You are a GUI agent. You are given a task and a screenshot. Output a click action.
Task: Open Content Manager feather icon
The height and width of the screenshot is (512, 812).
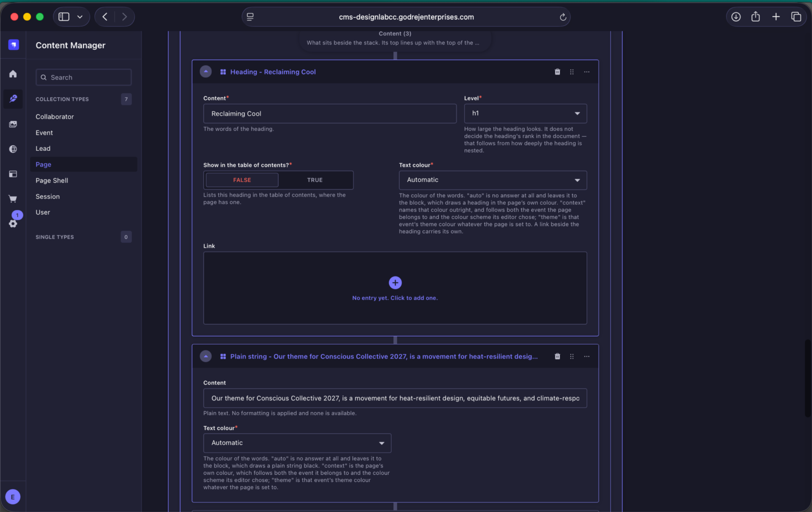point(13,98)
